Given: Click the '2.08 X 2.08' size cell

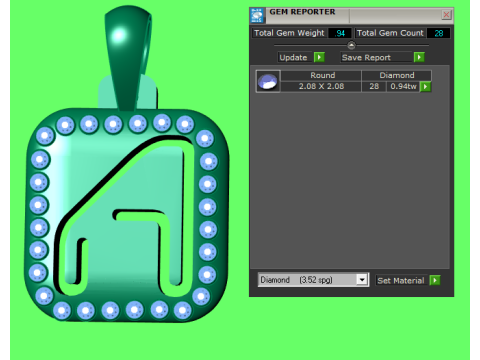Looking at the screenshot, I should pyautogui.click(x=321, y=86).
